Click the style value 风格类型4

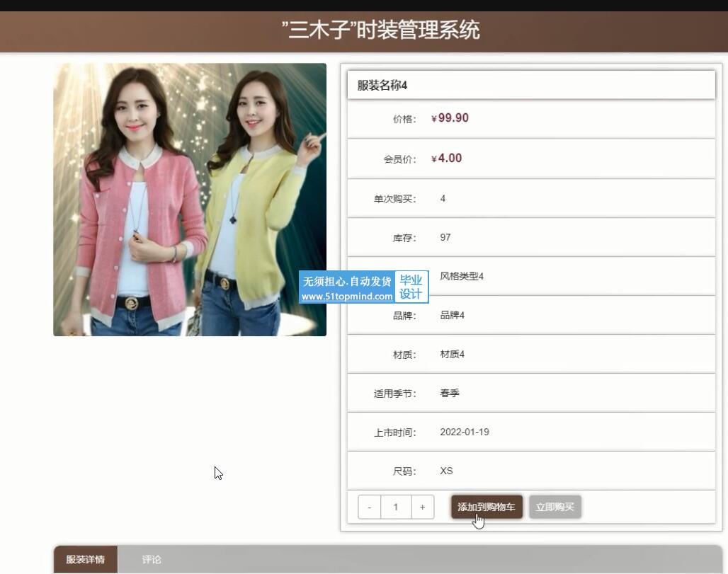click(462, 276)
